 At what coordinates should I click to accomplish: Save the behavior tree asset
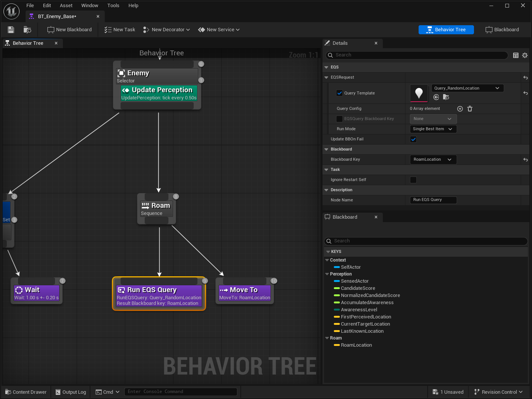point(11,29)
